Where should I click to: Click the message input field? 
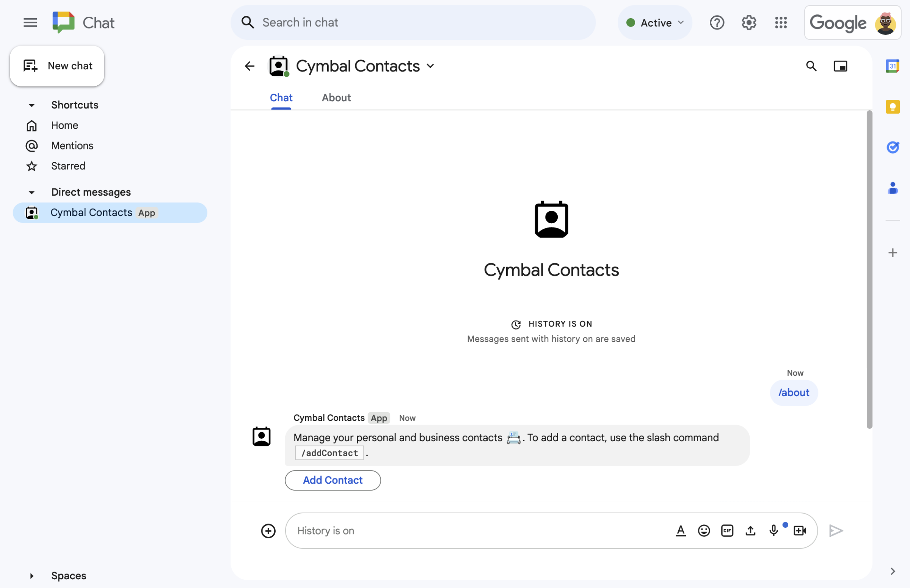552,530
